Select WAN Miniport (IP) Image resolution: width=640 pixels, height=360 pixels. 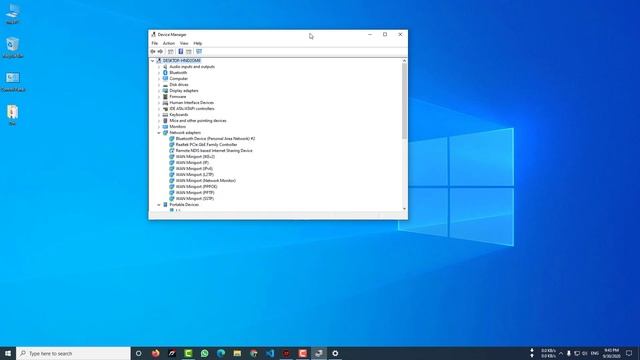click(x=192, y=162)
